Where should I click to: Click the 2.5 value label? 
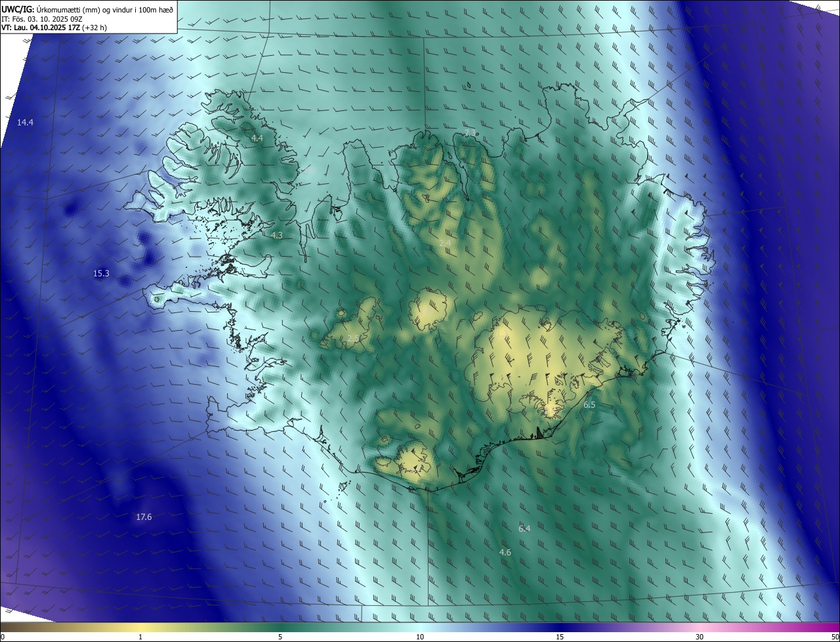(x=353, y=339)
